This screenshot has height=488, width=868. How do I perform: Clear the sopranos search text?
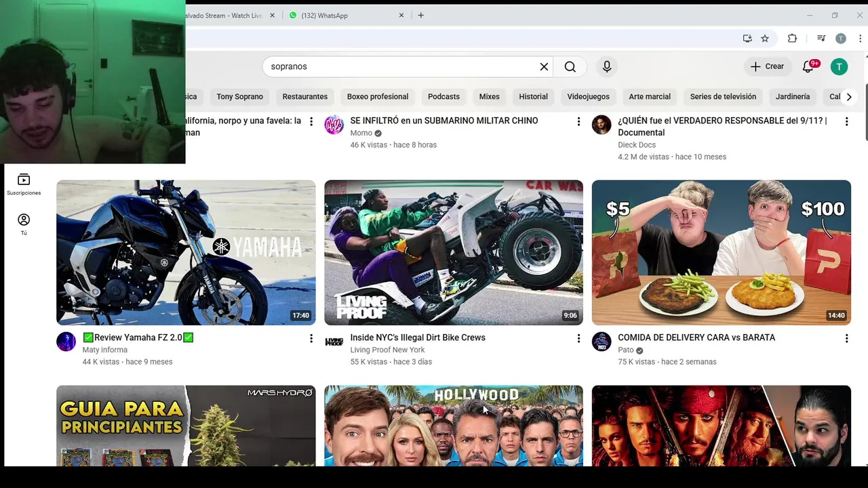click(544, 66)
